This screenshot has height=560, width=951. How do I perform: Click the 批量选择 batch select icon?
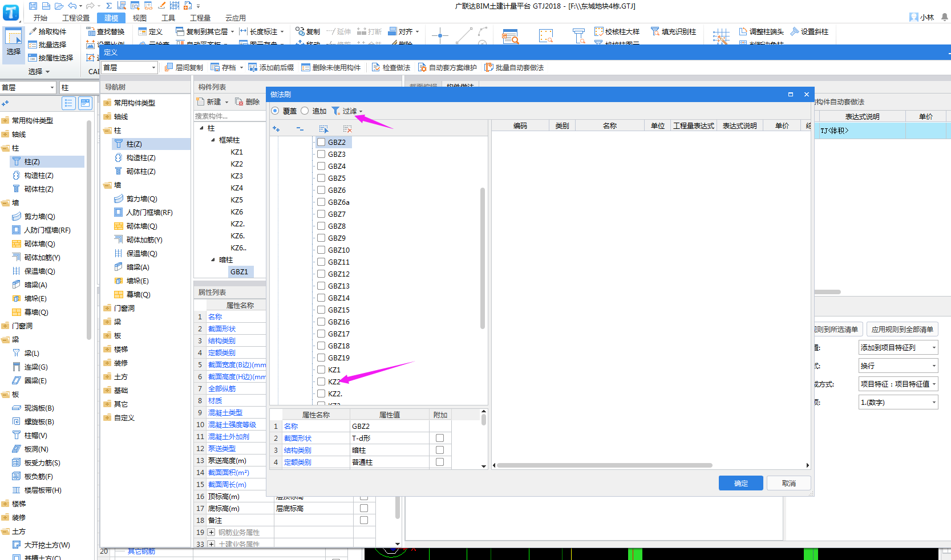tap(33, 44)
